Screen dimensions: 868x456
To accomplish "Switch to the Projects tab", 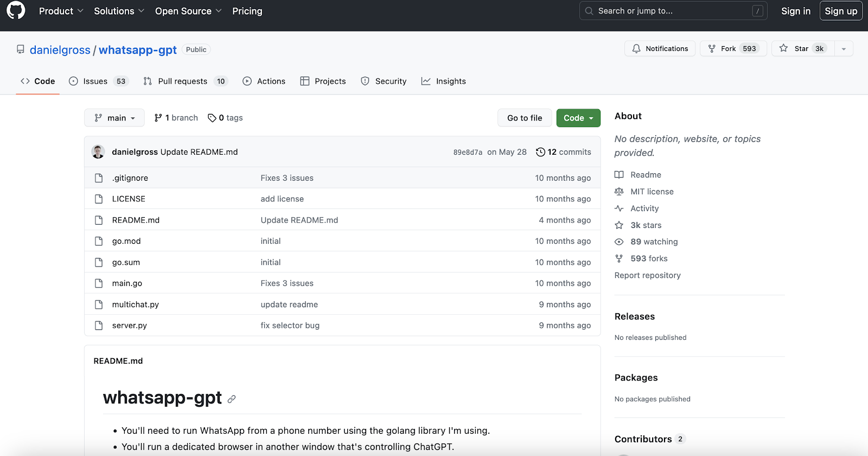I will (323, 81).
